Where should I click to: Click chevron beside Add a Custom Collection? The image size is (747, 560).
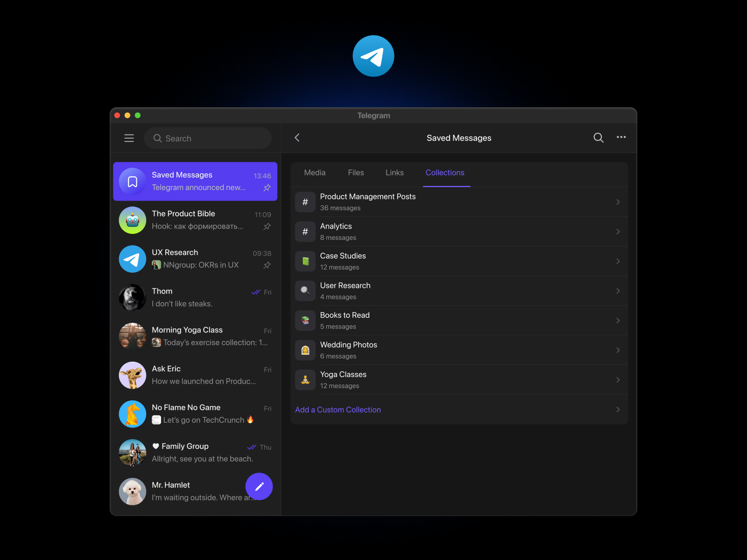(x=618, y=409)
